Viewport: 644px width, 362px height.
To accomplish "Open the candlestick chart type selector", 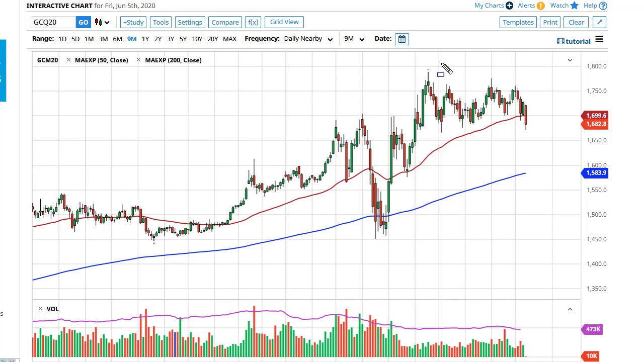I will [102, 22].
